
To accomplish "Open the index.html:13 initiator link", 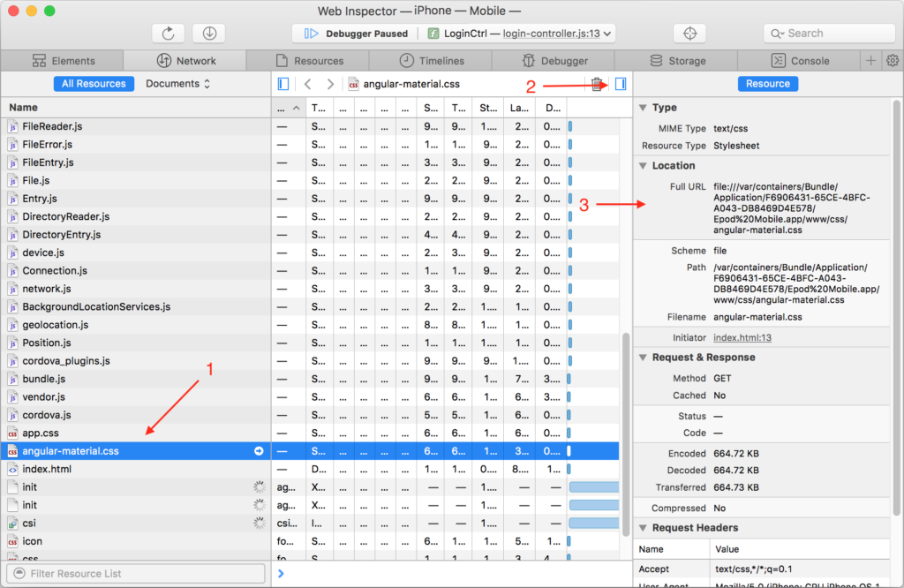I will 742,337.
